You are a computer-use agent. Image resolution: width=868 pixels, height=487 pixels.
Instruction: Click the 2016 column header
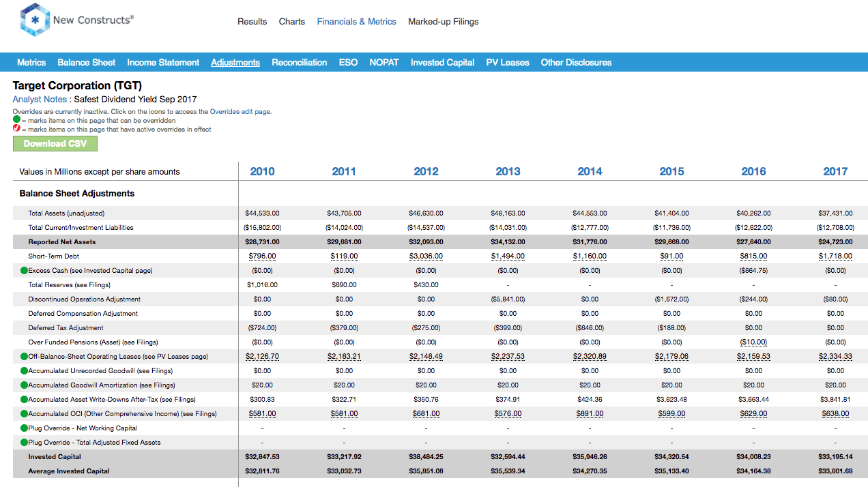coord(753,172)
